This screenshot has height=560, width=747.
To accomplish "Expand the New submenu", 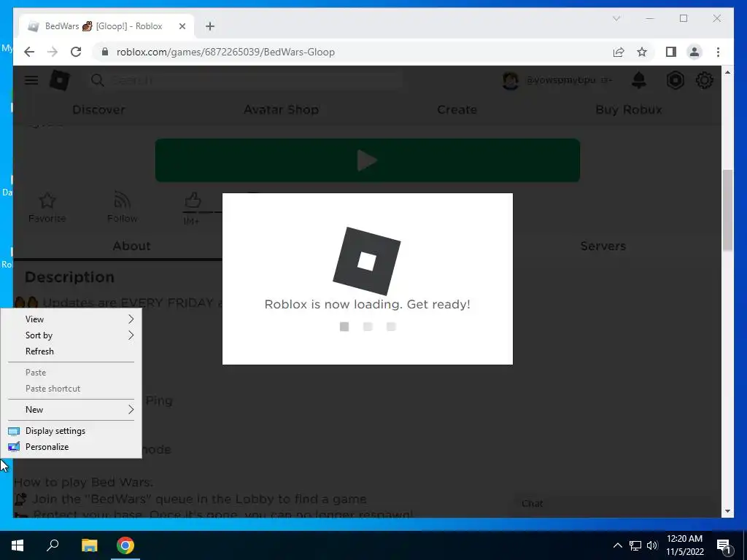I will click(x=71, y=410).
